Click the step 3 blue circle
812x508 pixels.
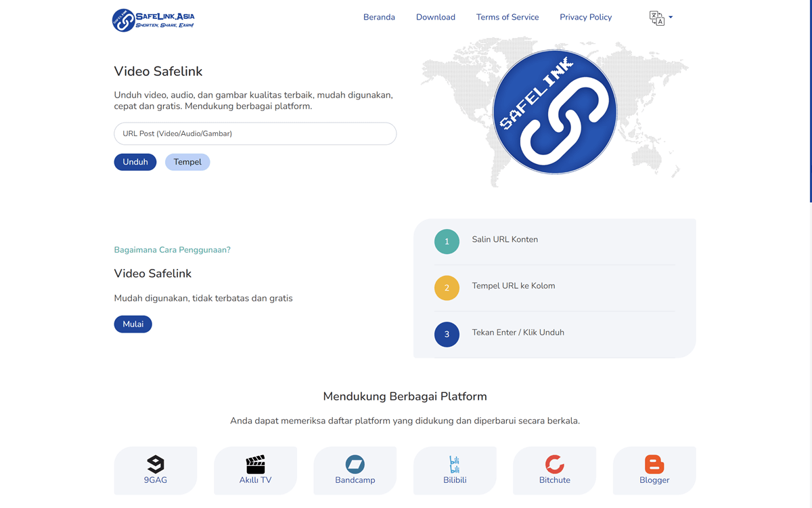point(447,334)
